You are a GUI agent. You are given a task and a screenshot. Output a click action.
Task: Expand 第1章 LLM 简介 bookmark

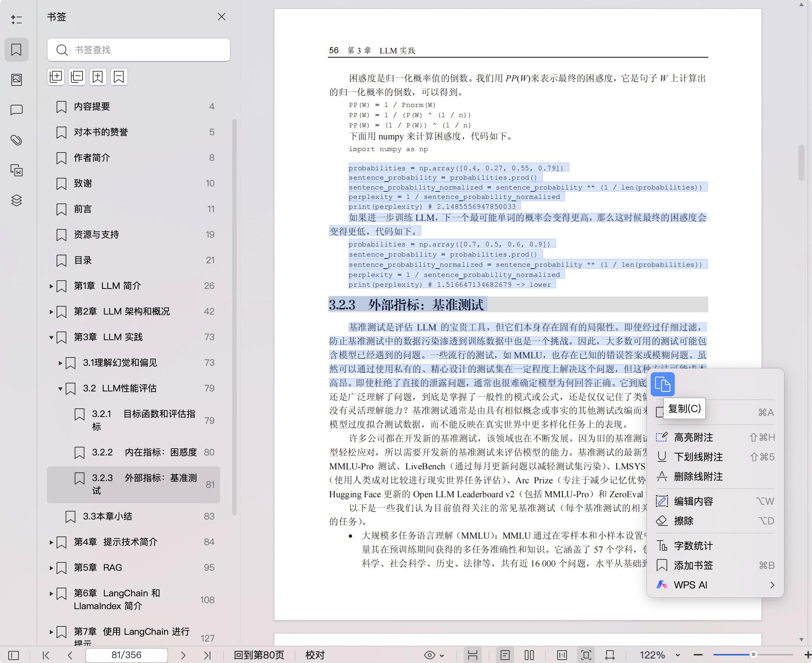pyautogui.click(x=51, y=286)
